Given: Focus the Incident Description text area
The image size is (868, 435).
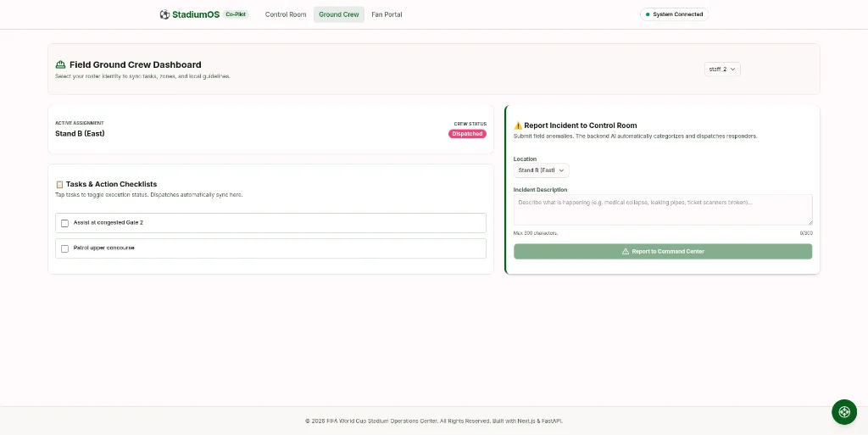Looking at the screenshot, I should 663,209.
